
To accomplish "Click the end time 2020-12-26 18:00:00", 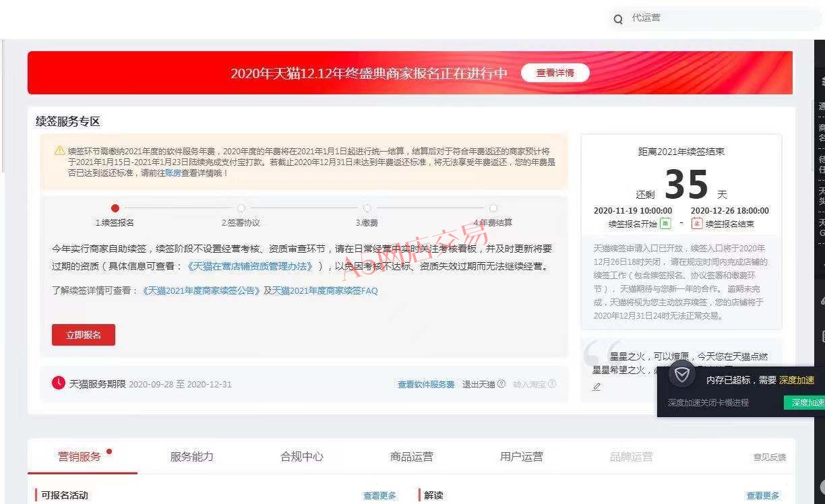I will coord(730,211).
